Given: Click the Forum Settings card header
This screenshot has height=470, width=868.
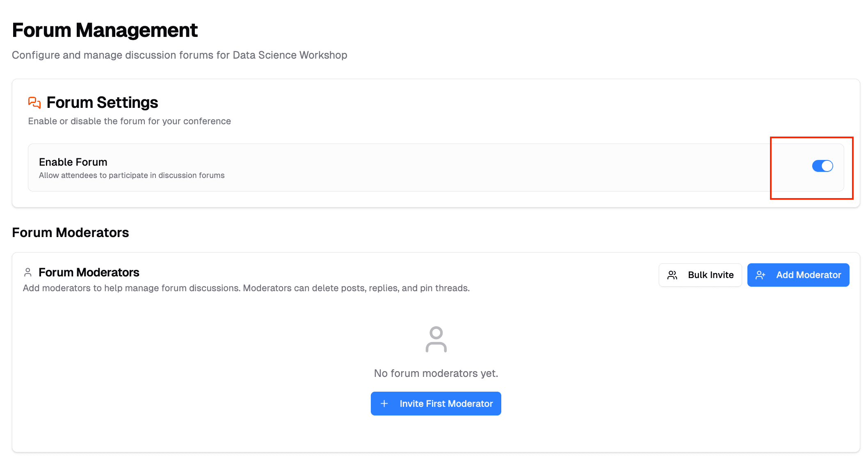Looking at the screenshot, I should coord(102,102).
